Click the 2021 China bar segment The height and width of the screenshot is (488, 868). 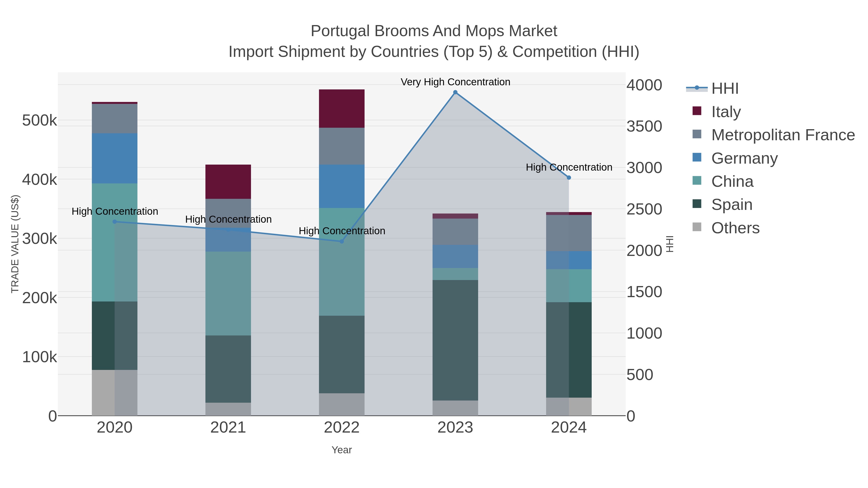228,293
